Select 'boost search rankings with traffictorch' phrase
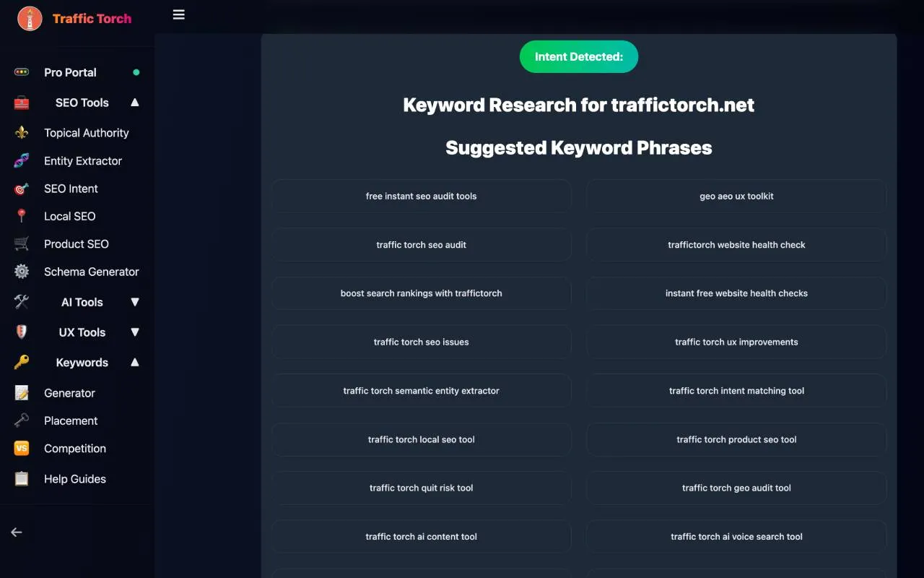924x578 pixels. (422, 293)
